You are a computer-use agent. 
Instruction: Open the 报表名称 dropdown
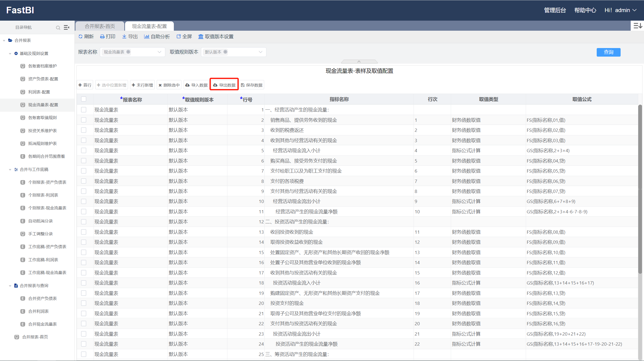(159, 52)
